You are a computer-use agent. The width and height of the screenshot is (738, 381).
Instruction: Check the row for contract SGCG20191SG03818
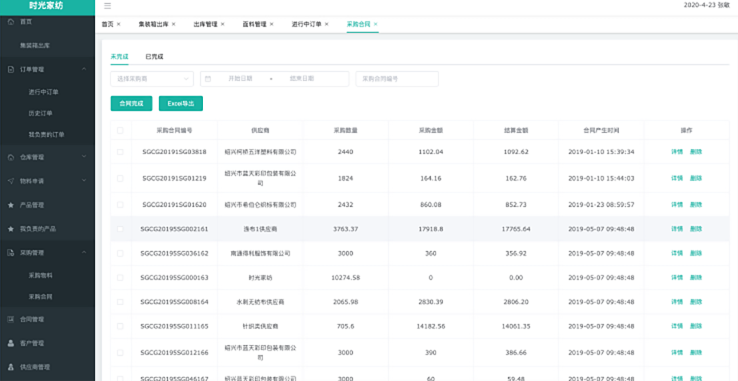click(120, 152)
